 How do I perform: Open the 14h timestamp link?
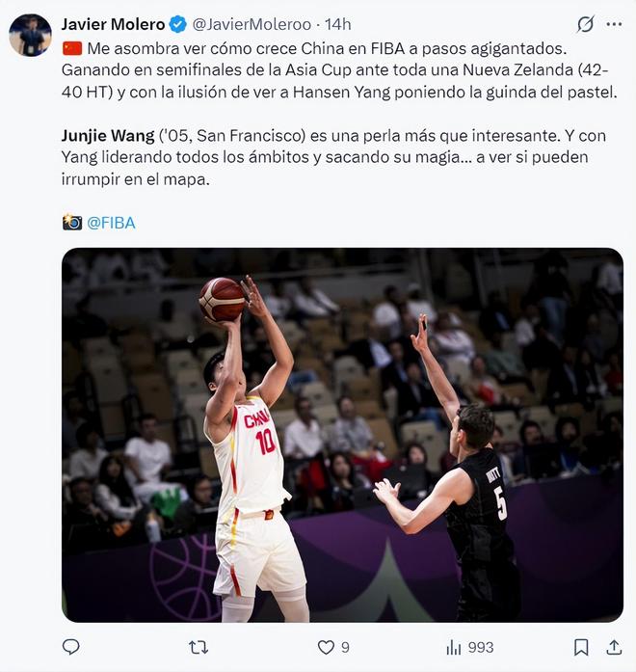pos(337,24)
